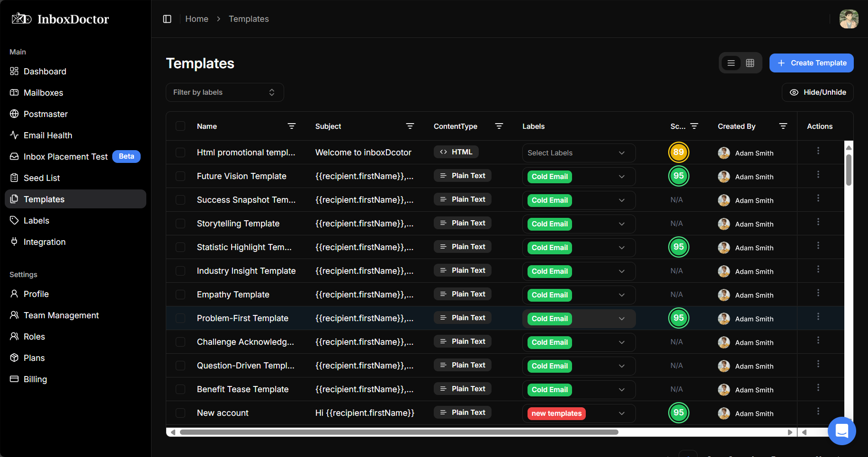Check the Future Vision Template row checkbox

[x=180, y=176]
